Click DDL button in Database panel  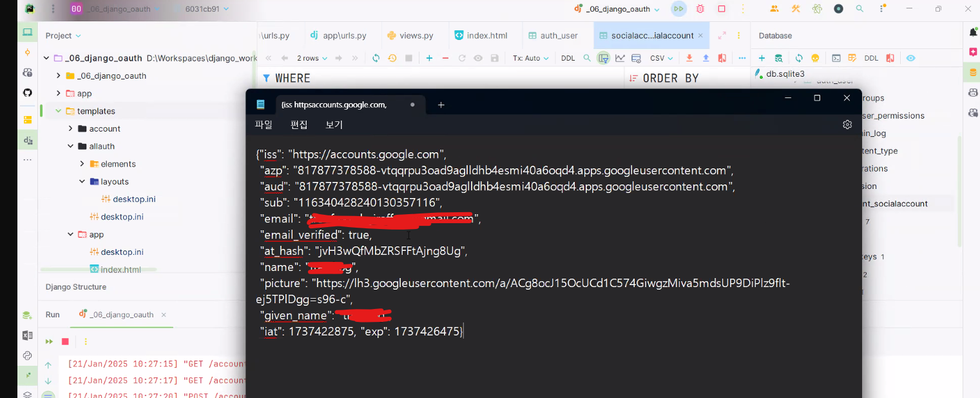(x=871, y=58)
